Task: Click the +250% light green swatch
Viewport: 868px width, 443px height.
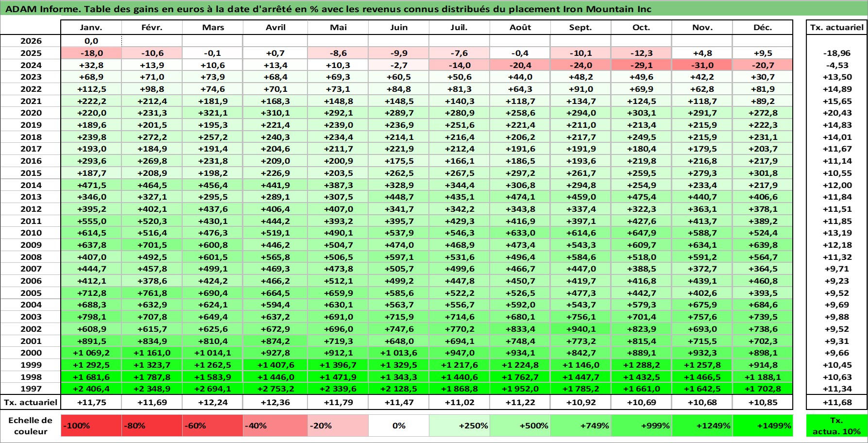Action: point(460,426)
